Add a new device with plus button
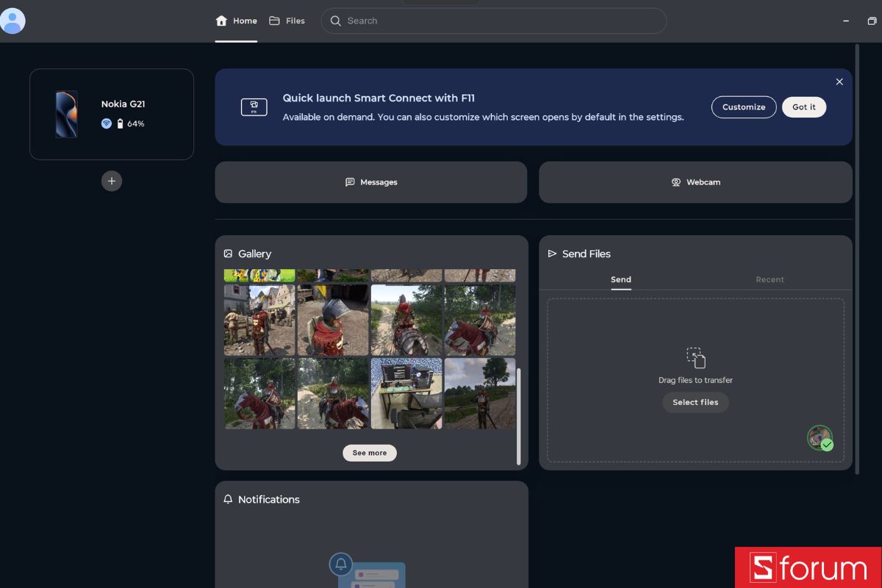The width and height of the screenshot is (882, 588). [x=112, y=181]
